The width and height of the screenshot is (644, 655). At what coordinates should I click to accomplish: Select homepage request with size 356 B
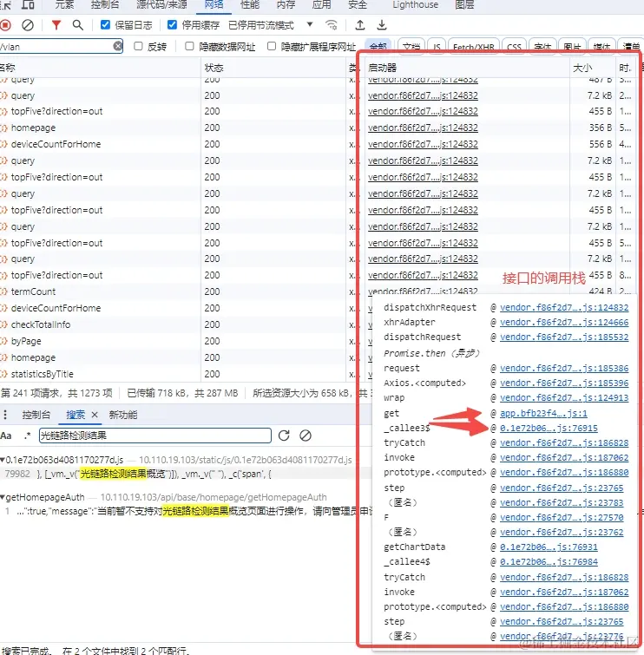pyautogui.click(x=318, y=128)
